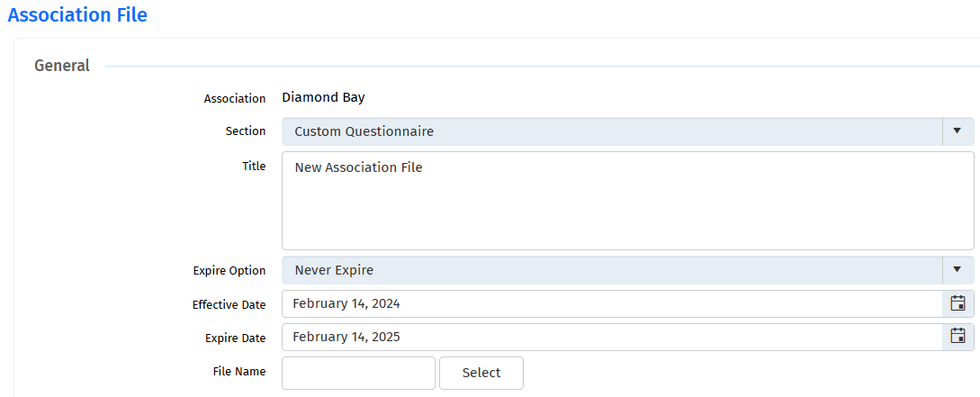Image resolution: width=980 pixels, height=397 pixels.
Task: Click the Association File page heading
Action: pos(77,15)
